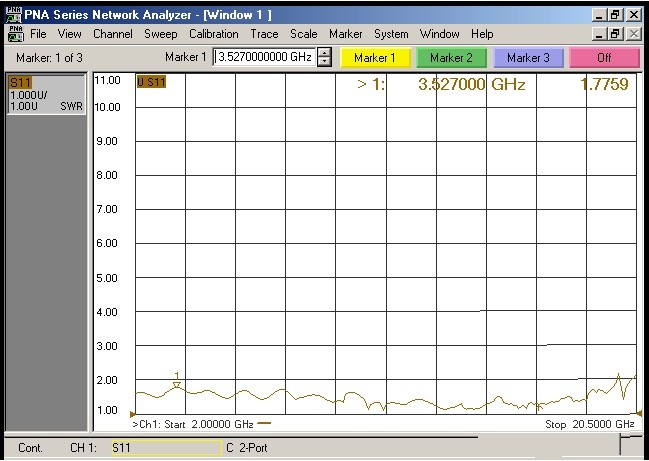The width and height of the screenshot is (649, 461).
Task: Click the marker readout 3.527000 GHz
Action: (x=471, y=84)
